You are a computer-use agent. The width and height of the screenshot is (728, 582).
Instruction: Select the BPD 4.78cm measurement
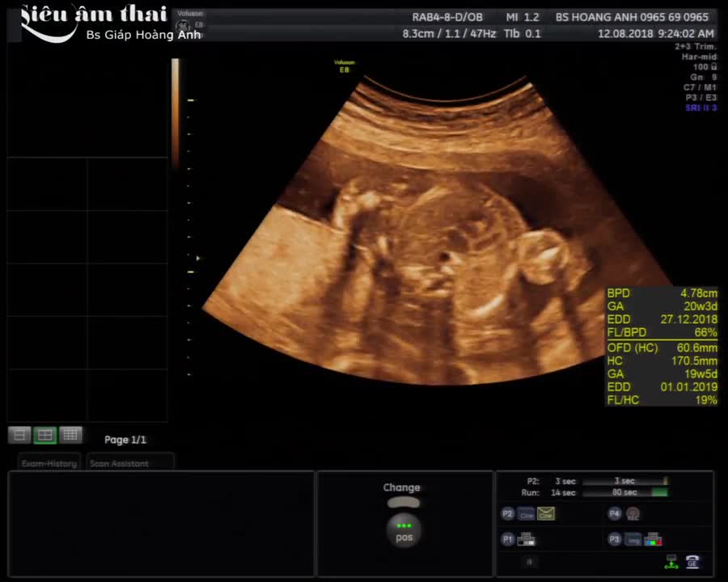click(662, 293)
